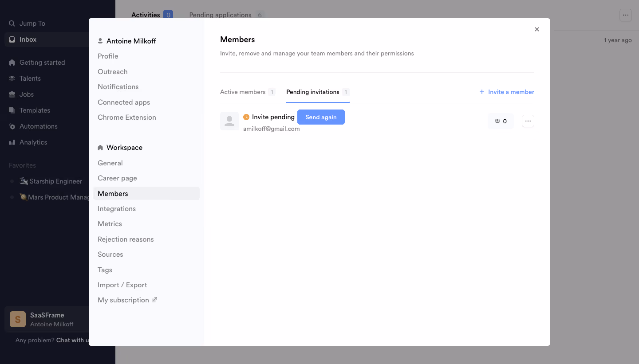Open Career page settings
This screenshot has height=364, width=639.
117,178
